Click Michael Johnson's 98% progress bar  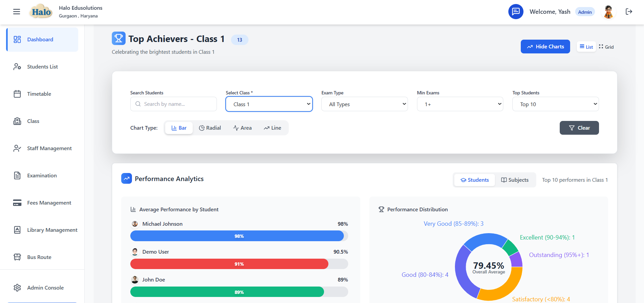[x=239, y=236]
